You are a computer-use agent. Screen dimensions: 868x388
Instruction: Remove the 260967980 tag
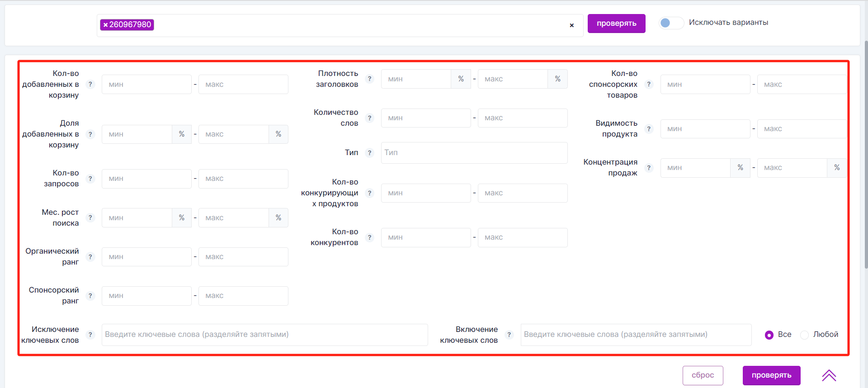tap(105, 25)
